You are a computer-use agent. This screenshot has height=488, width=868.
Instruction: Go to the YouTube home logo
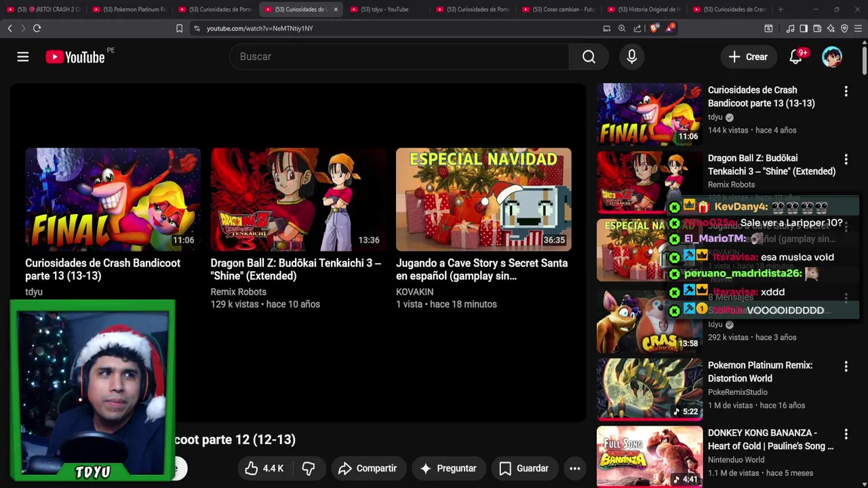75,57
